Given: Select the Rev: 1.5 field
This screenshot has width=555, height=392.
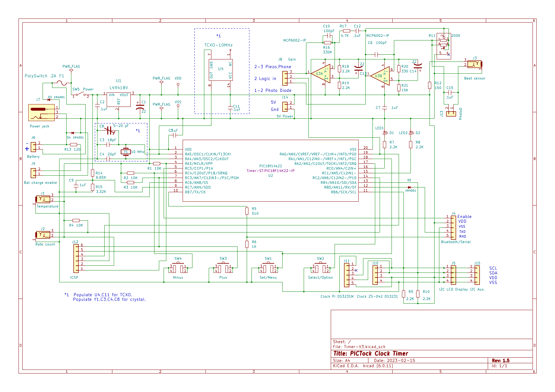Looking at the screenshot, I should [501, 361].
